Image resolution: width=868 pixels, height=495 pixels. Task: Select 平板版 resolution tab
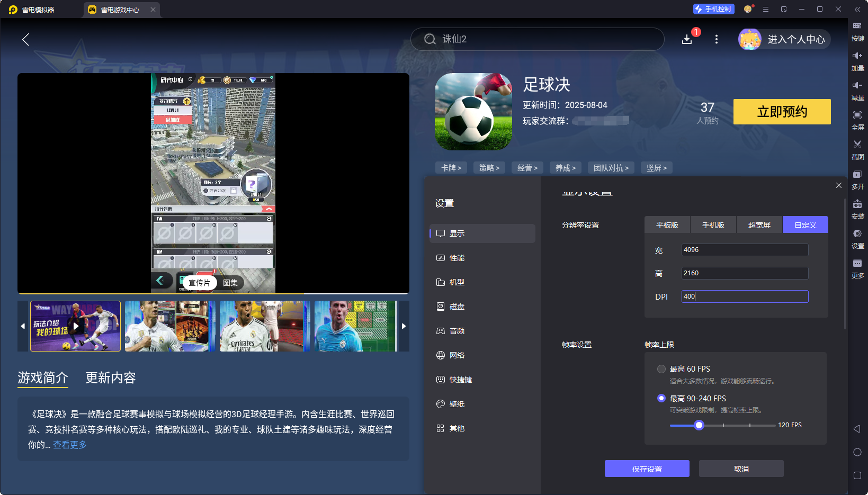[667, 225]
